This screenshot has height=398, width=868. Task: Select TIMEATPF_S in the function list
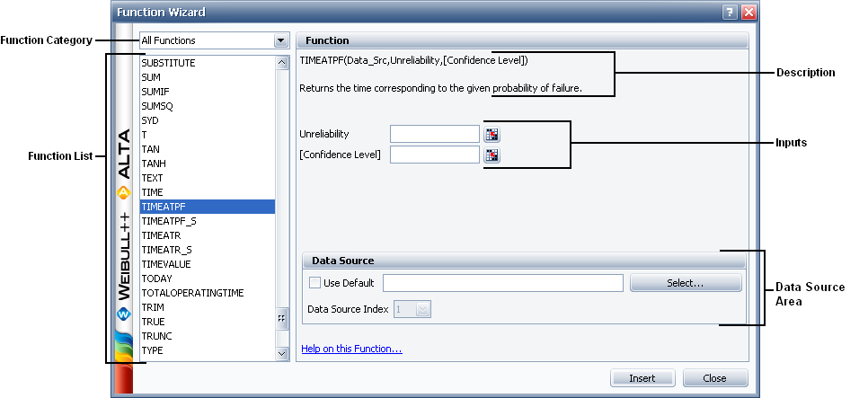click(x=169, y=221)
